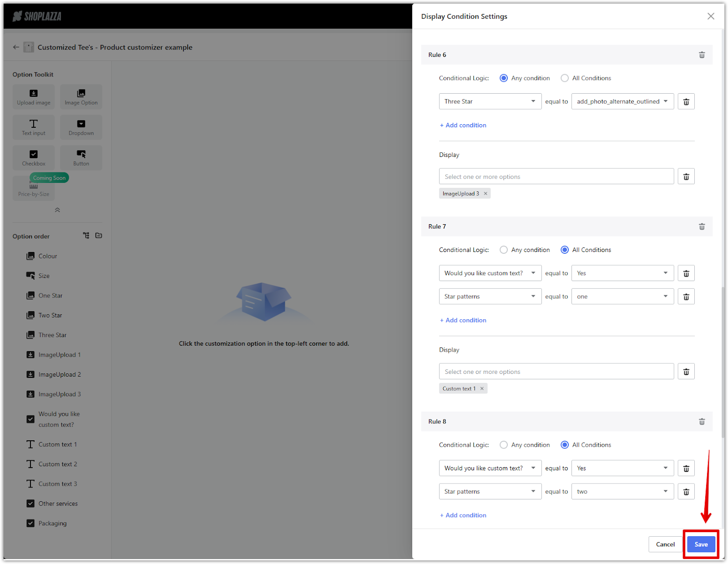Remove the ImageUpload 3 tag from display
Screen dimensions: 728x564
coord(485,194)
